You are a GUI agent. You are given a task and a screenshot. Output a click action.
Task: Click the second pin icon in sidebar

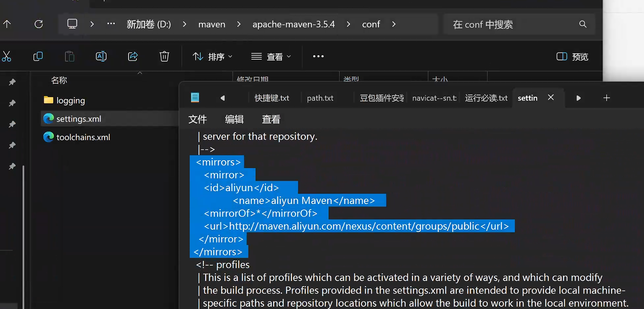pos(12,103)
